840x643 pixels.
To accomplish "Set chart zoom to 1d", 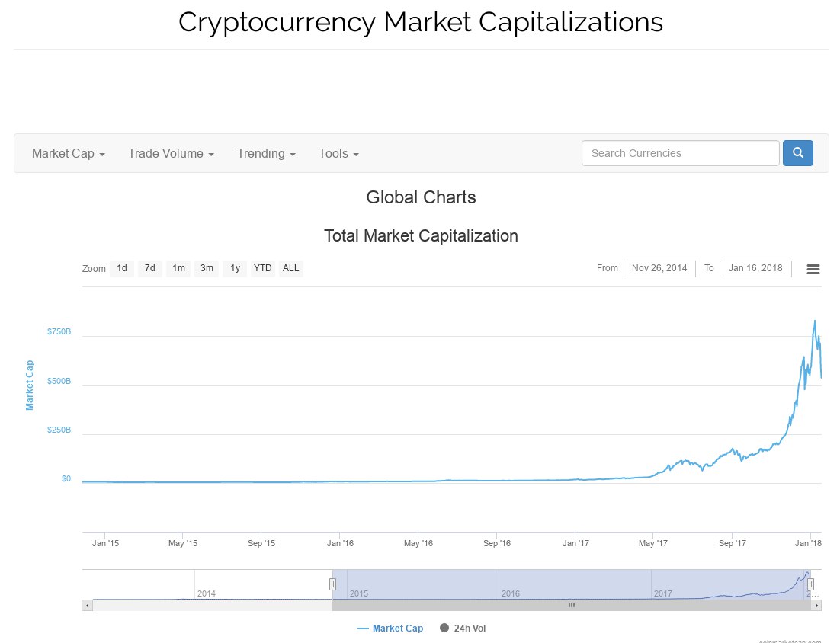I will 122,268.
